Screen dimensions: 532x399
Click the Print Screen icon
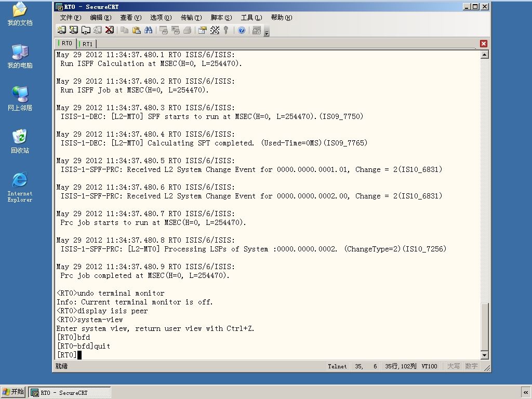tap(164, 30)
